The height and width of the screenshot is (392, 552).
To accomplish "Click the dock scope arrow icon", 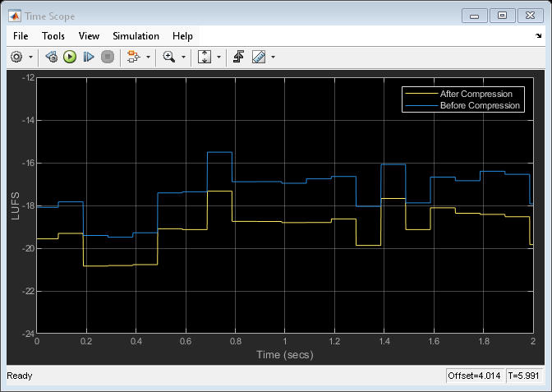I will coord(538,35).
